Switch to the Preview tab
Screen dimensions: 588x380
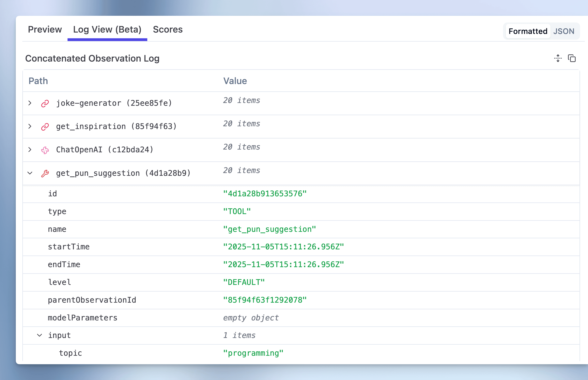(x=45, y=29)
